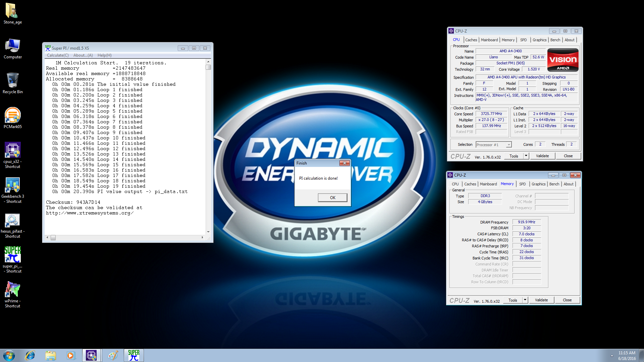Click Validate in bottom CPU-Z window
Viewport: 644px width, 362px height.
click(541, 300)
